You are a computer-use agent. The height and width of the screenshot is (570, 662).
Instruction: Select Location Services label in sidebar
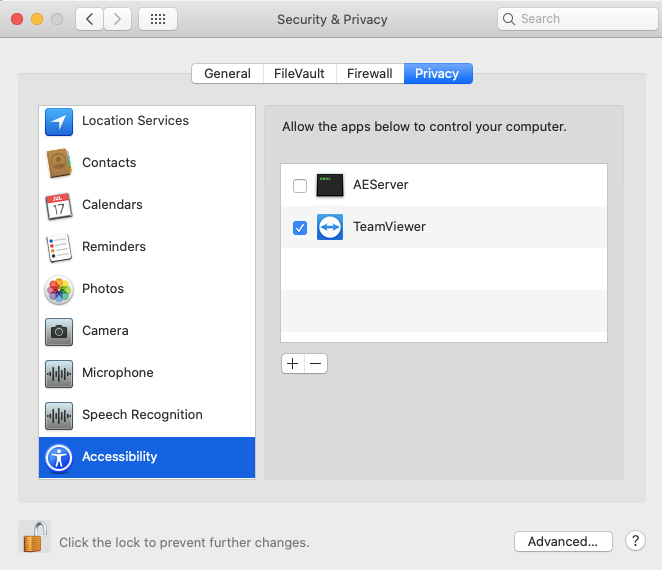135,121
